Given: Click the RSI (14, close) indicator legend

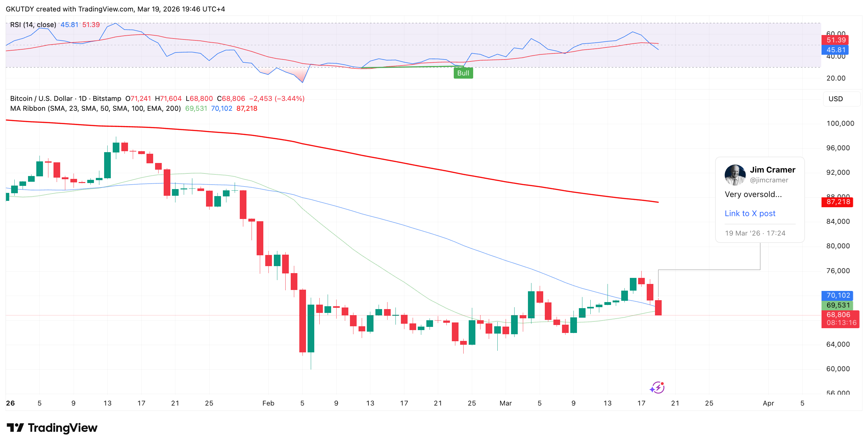Looking at the screenshot, I should click(33, 25).
